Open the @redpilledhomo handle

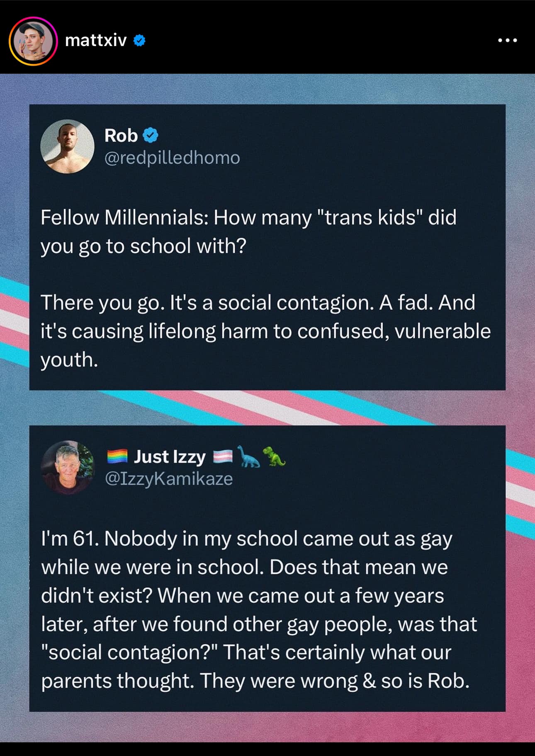[172, 158]
